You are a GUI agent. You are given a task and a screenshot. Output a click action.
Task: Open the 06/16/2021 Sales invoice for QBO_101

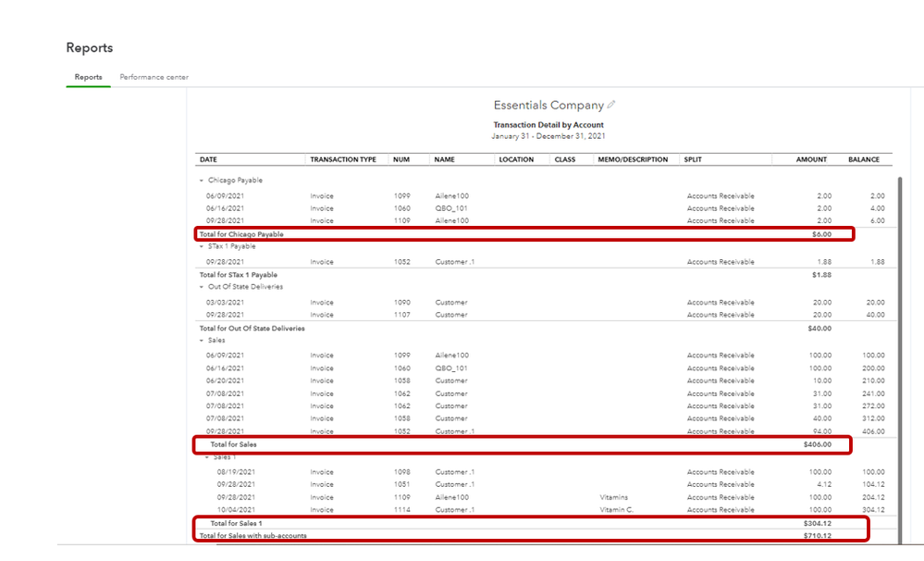545,368
